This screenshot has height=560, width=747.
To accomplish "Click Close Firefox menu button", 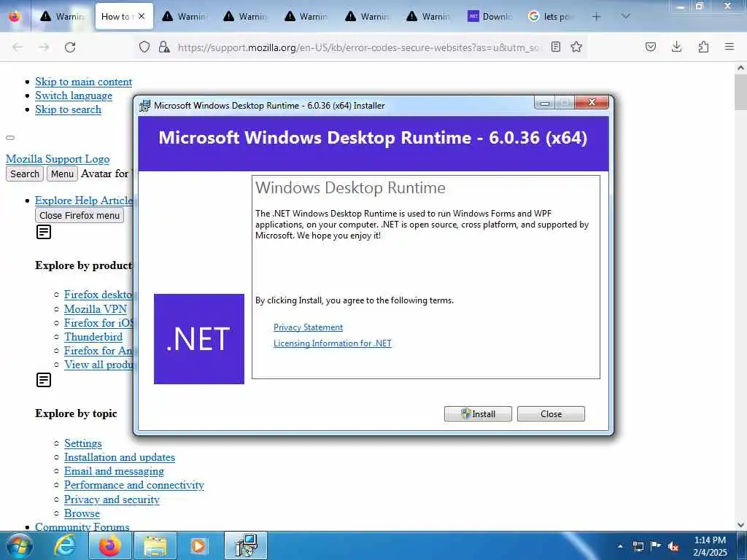I will point(80,216).
